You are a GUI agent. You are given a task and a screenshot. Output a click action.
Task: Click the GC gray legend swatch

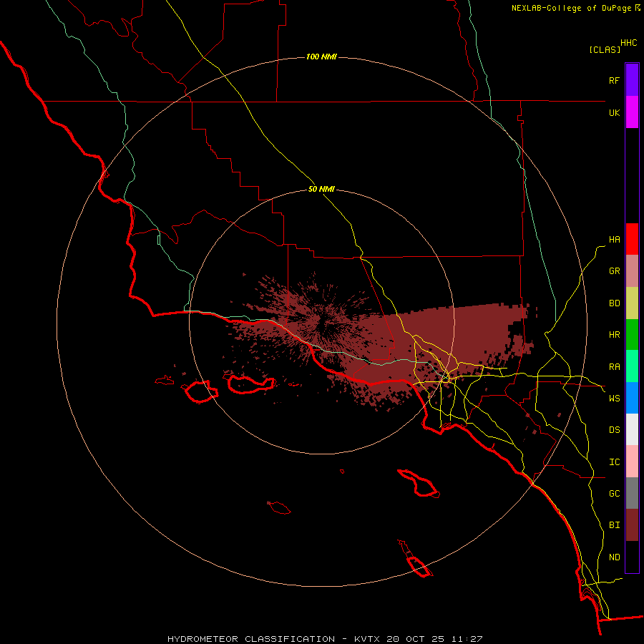point(632,493)
